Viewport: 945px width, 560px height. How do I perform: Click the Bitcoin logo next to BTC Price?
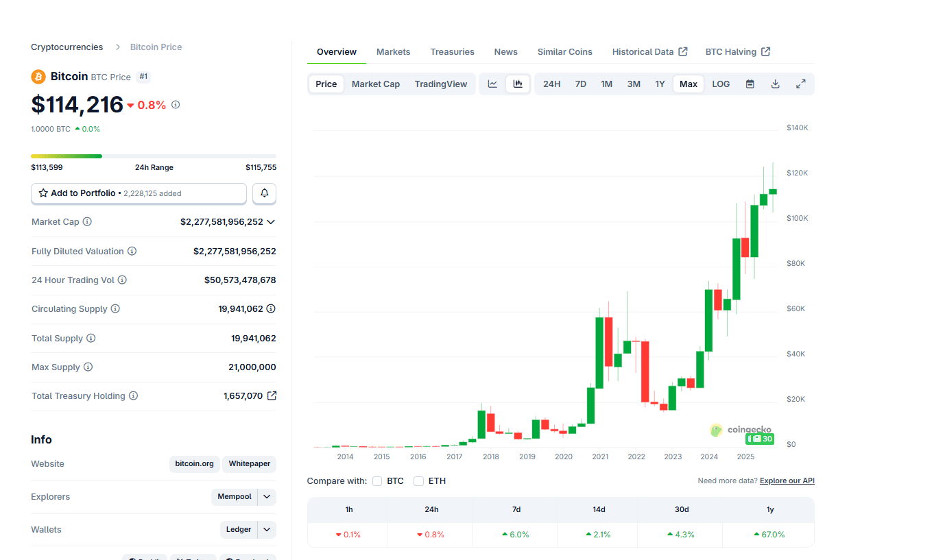[38, 77]
